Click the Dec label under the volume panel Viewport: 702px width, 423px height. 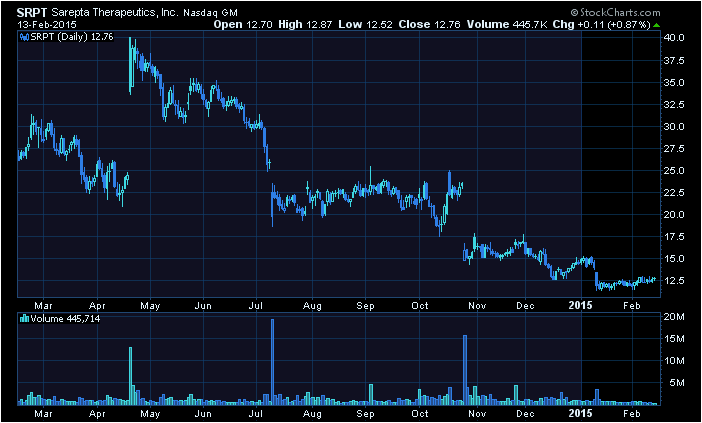tap(525, 414)
